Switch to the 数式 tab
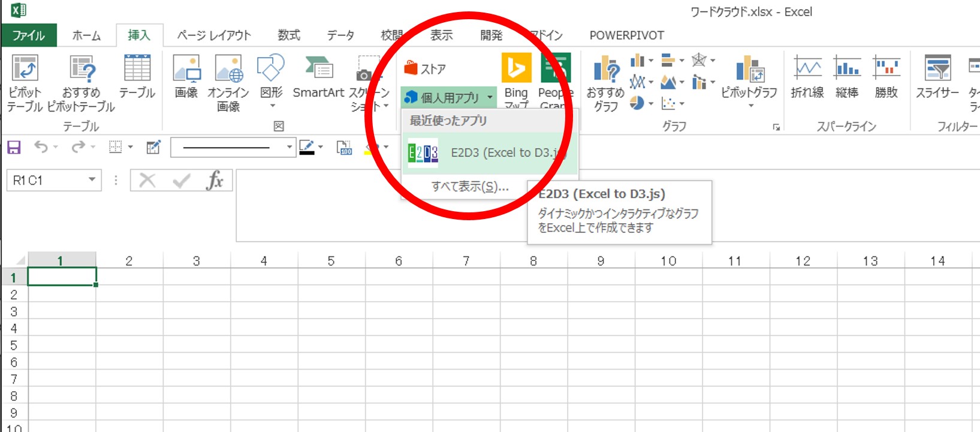 pyautogui.click(x=289, y=35)
